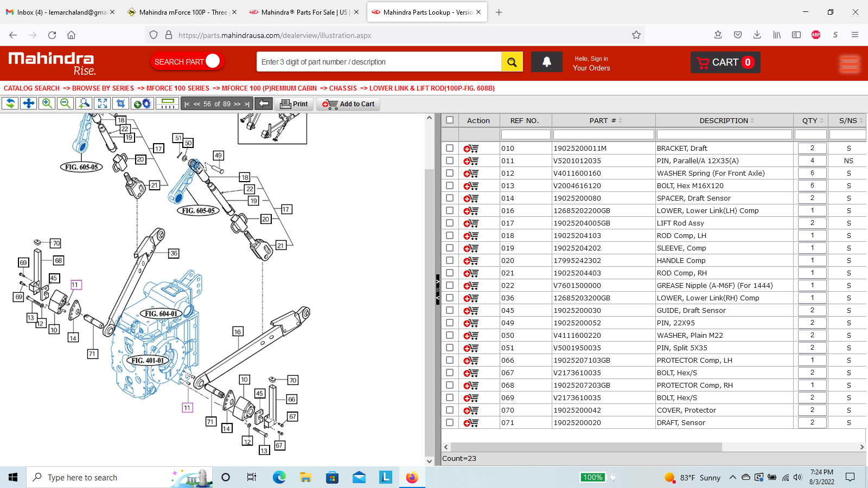Click callout 16 in the illustration
This screenshot has height=488, width=868.
(x=238, y=331)
